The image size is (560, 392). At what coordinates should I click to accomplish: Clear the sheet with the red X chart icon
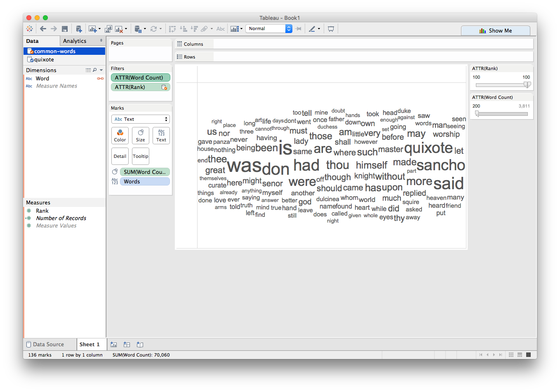pos(119,29)
